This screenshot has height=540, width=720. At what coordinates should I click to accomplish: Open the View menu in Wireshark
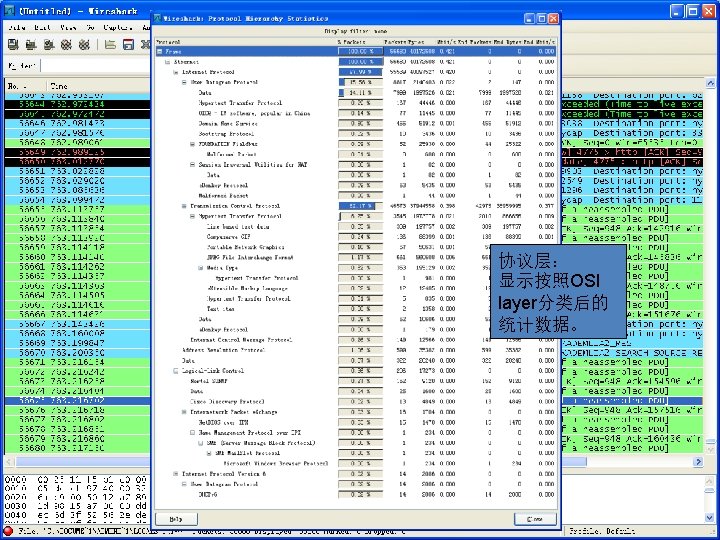68,28
